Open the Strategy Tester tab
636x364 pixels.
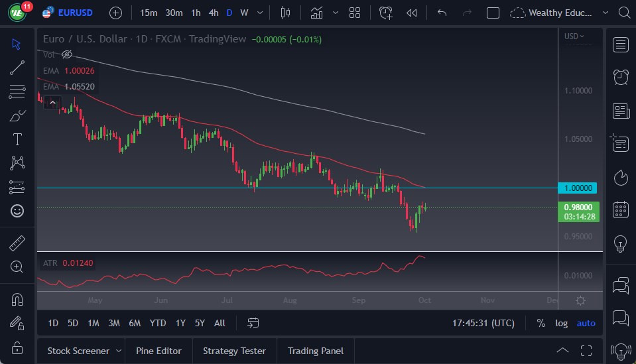[x=234, y=351]
